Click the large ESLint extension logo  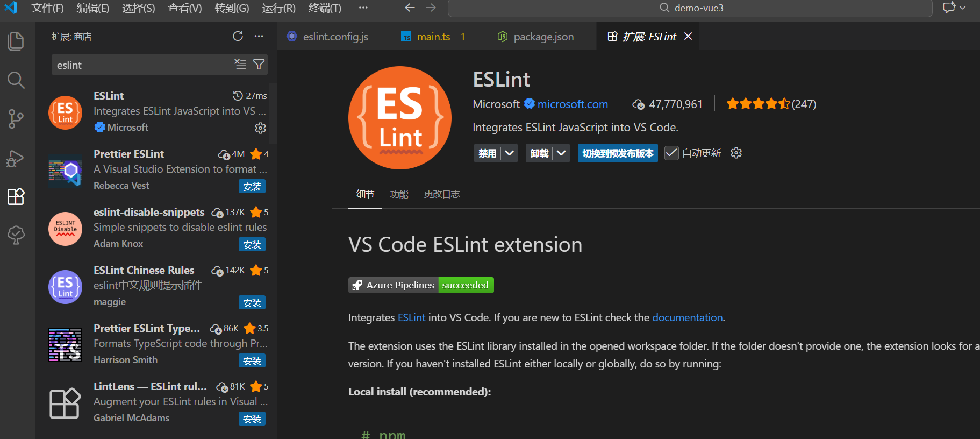(400, 118)
